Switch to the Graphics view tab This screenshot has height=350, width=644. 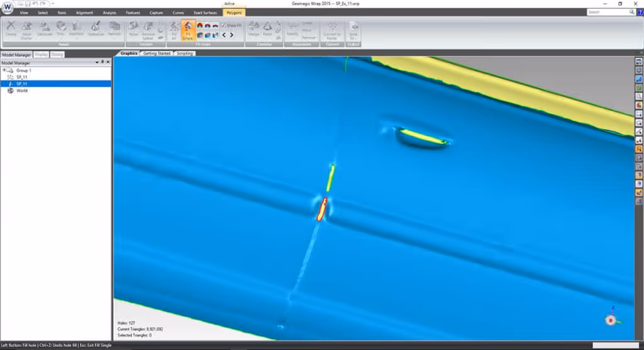[128, 54]
